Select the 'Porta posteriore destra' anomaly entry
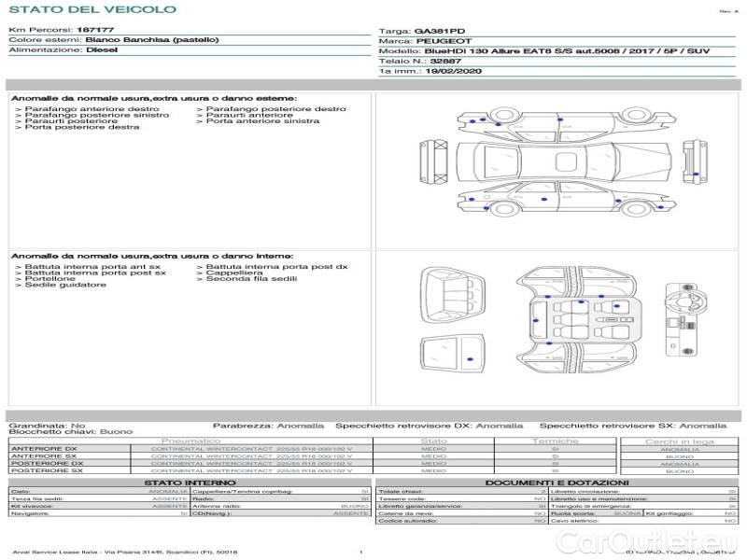Image resolution: width=747 pixels, height=560 pixels. pyautogui.click(x=82, y=127)
